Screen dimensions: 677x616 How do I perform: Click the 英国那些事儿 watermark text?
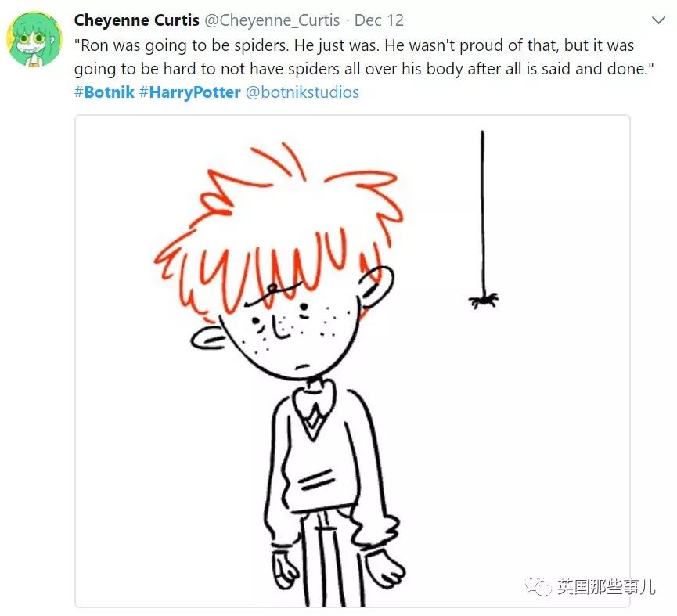606,586
